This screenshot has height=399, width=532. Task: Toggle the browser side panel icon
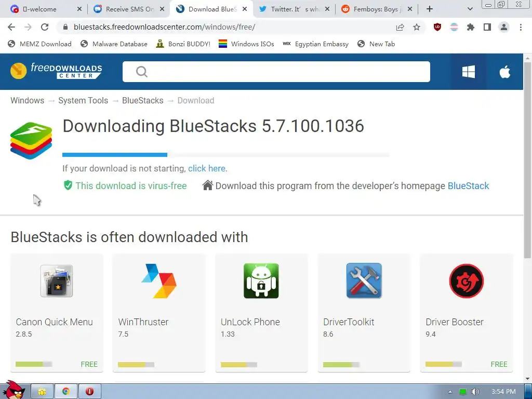pos(487,27)
